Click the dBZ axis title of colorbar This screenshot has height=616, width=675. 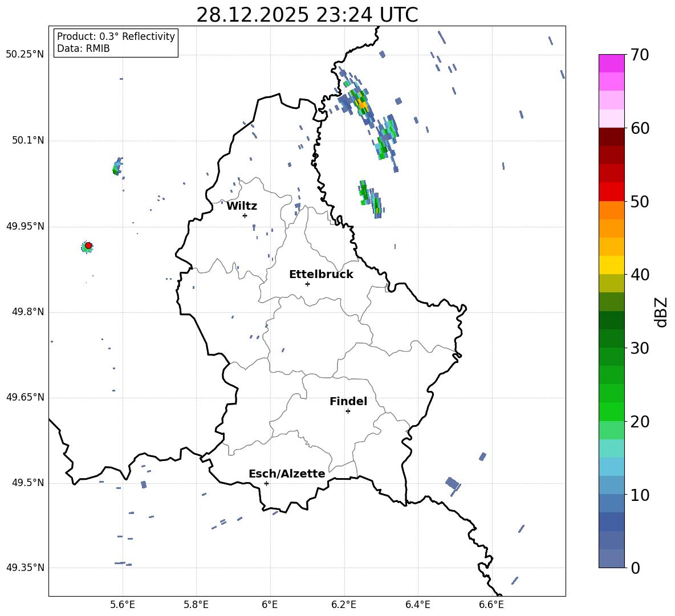(662, 312)
